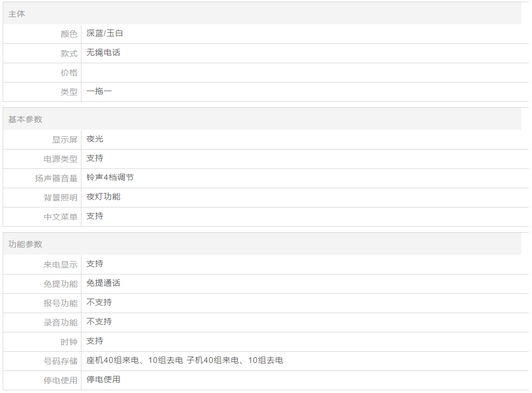The height and width of the screenshot is (393, 532).
Task: Click 支持 in the 时钟 row
Action: (95, 341)
